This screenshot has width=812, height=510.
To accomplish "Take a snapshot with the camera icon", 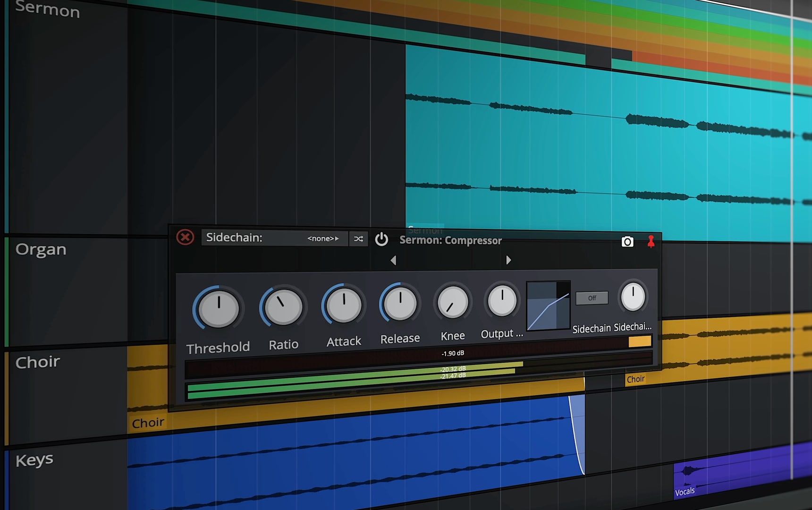I will tap(627, 242).
